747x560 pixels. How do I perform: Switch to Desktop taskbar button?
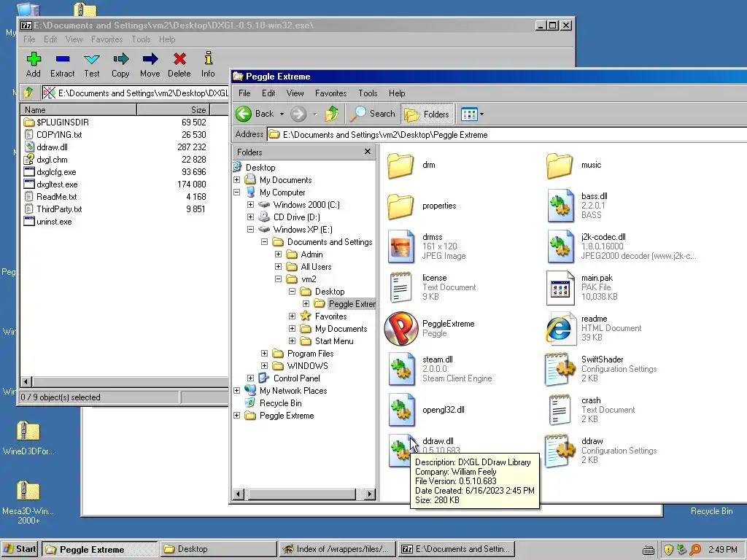[x=219, y=549]
